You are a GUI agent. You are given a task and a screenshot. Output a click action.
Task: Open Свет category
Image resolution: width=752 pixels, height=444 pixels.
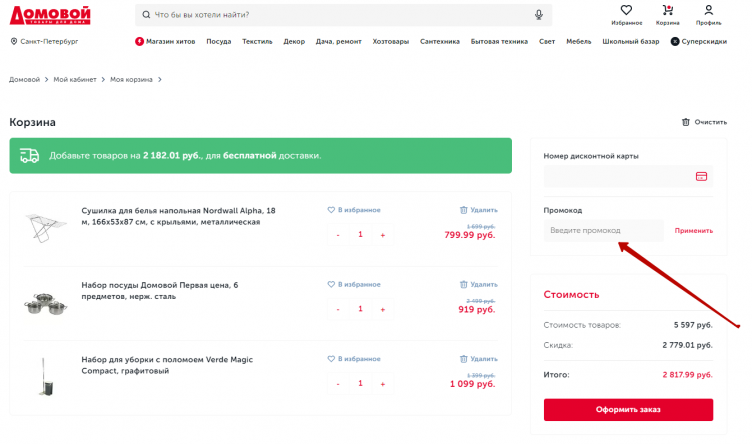(547, 41)
